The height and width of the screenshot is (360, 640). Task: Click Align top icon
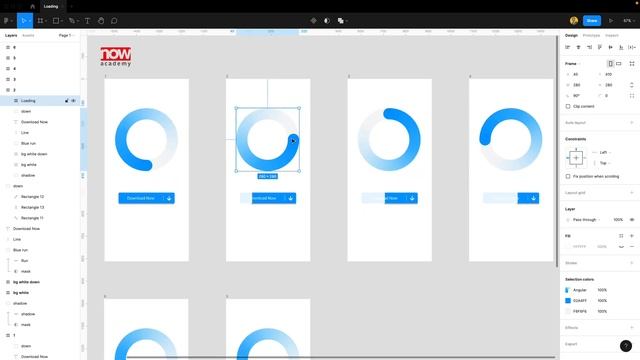600,47
